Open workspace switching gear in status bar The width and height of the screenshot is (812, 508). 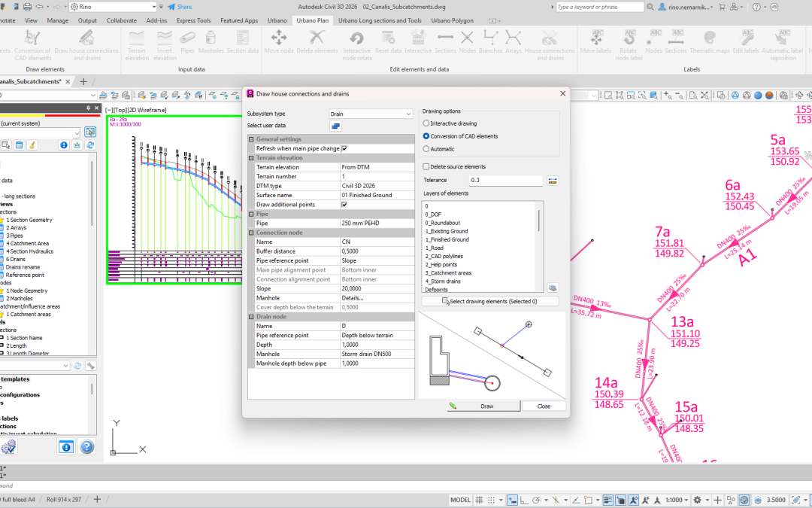tap(698, 500)
